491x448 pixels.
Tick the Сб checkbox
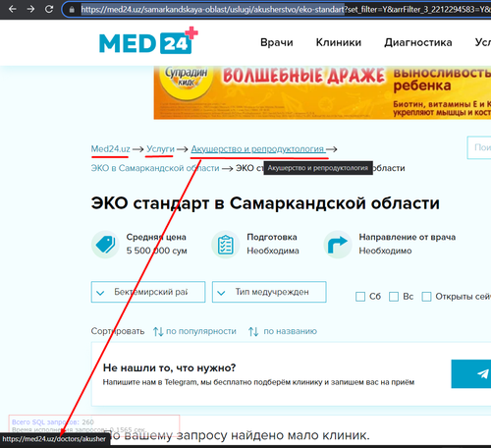(360, 297)
